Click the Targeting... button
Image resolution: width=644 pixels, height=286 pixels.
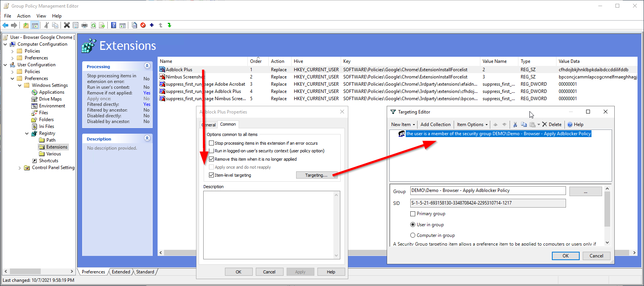coord(316,175)
